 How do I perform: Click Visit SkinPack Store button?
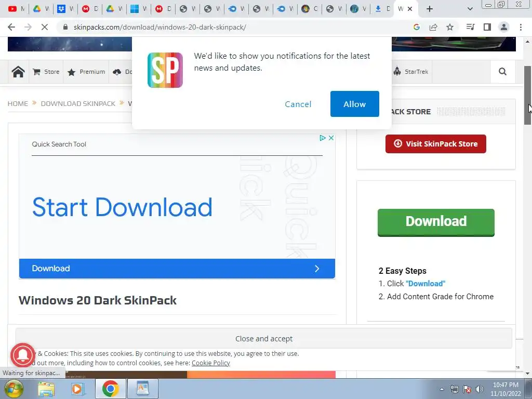click(x=436, y=144)
